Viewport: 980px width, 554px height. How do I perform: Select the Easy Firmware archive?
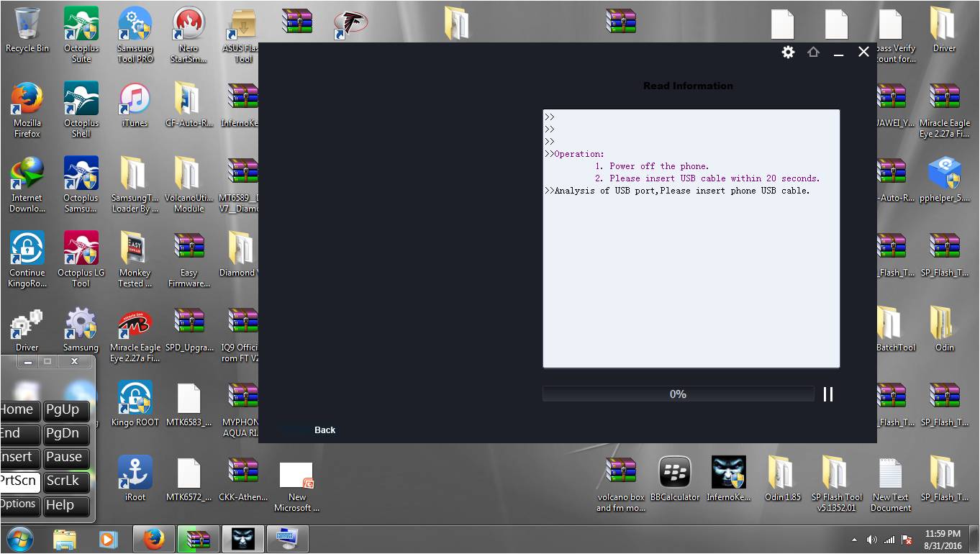pos(189,259)
